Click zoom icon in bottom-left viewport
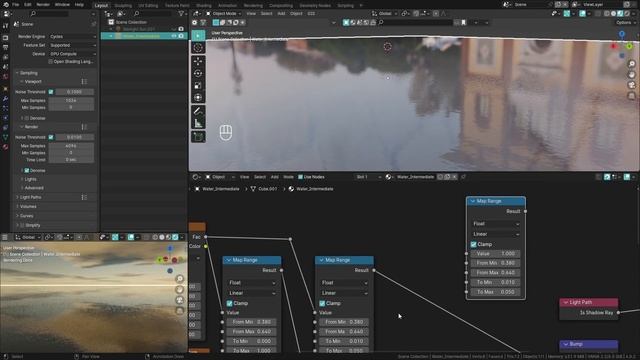Image resolution: width=640 pixels, height=360 pixels. (x=180, y=279)
